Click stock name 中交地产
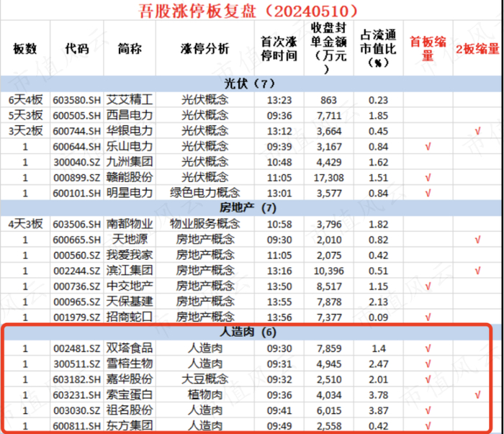Image resolution: width=504 pixels, height=434 pixels. tap(130, 286)
